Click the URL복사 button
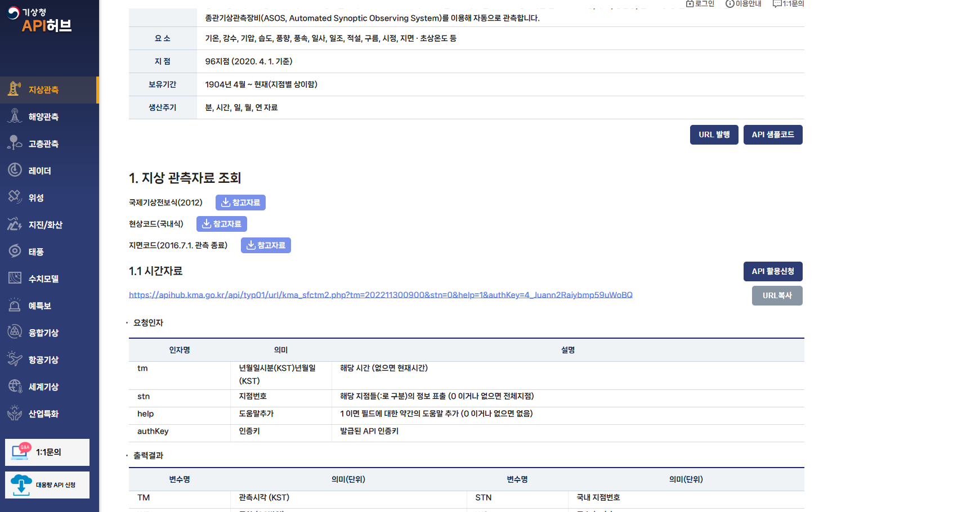This screenshot has width=980, height=512. [777, 295]
